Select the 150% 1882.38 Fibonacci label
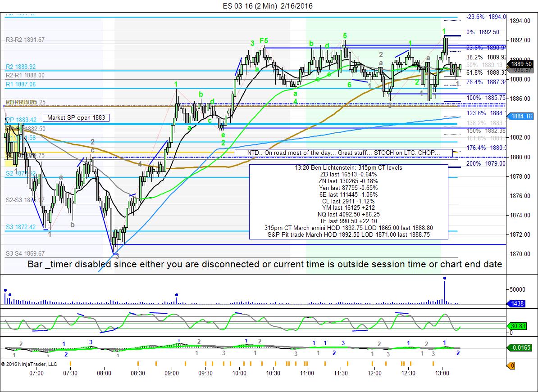Viewport: 538px width, 392px height. pyautogui.click(x=486, y=131)
